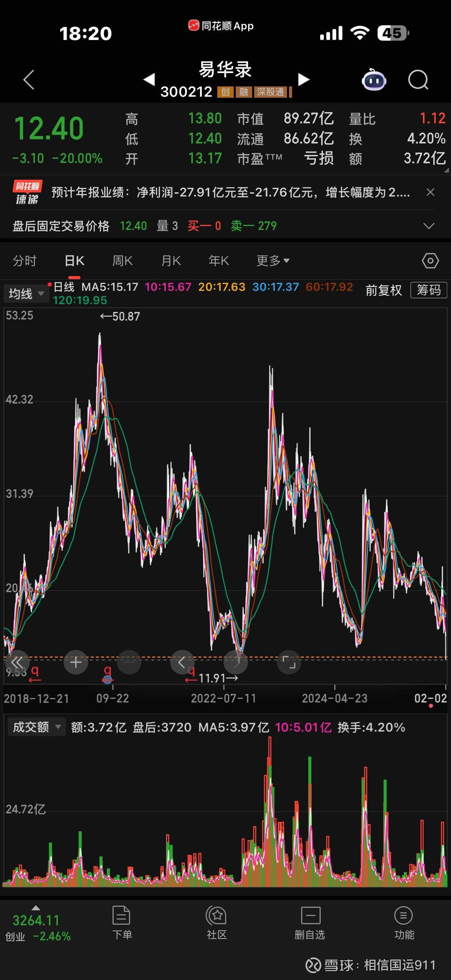Viewport: 451px width, 980px height.
Task: Tap the 量比 1.12 value
Action: tap(432, 119)
